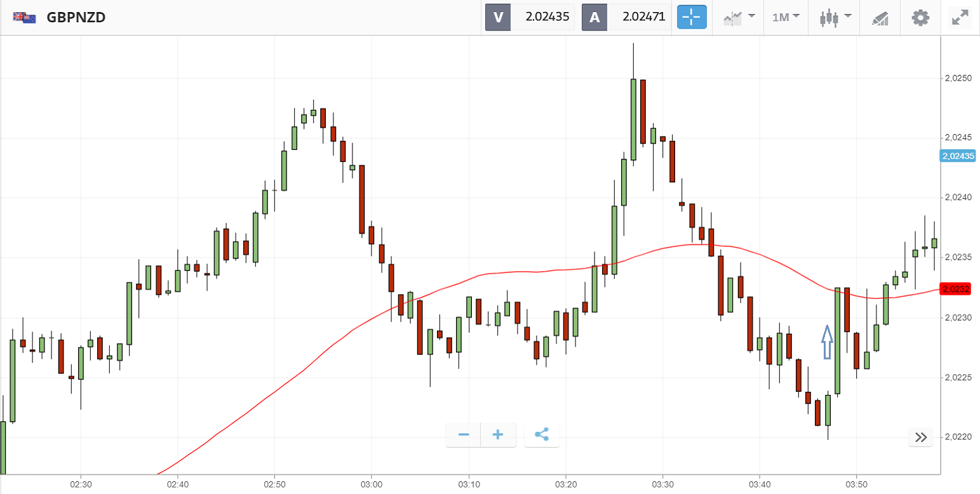Click the V sell price button
Image resolution: width=980 pixels, height=494 pixels.
click(530, 17)
